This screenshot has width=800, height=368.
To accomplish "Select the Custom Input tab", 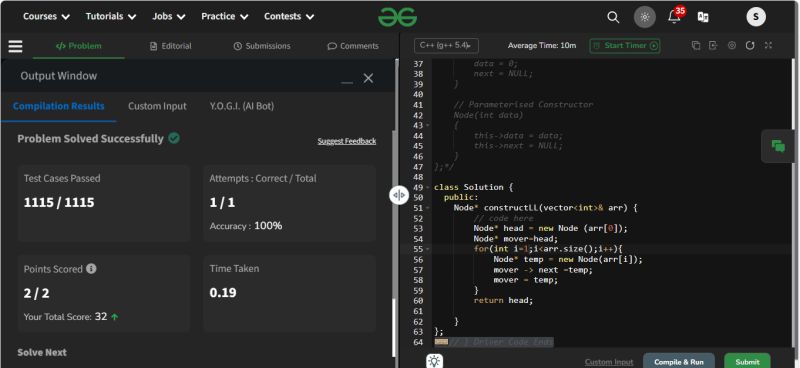I will pos(157,106).
